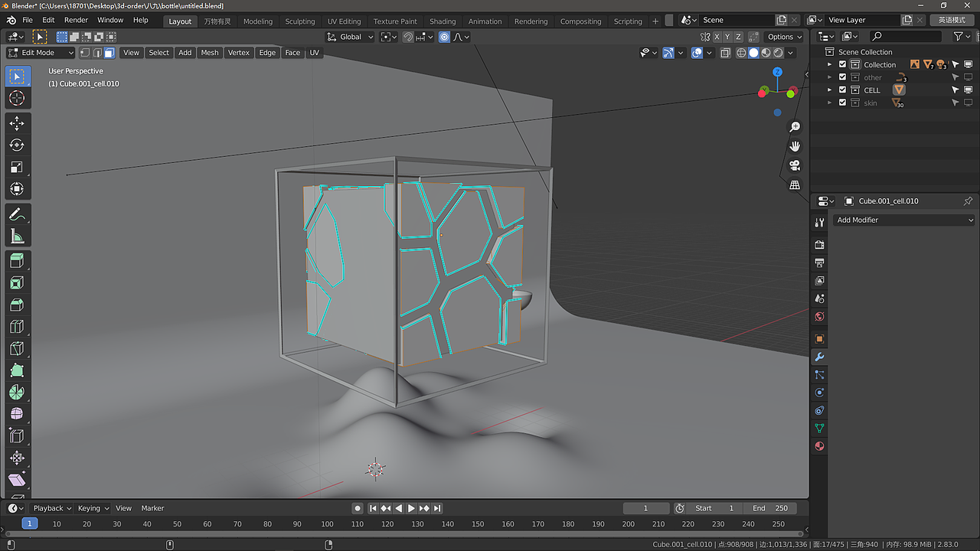Open the Mesh menu in the header
The width and height of the screenshot is (980, 551).
pyautogui.click(x=209, y=52)
